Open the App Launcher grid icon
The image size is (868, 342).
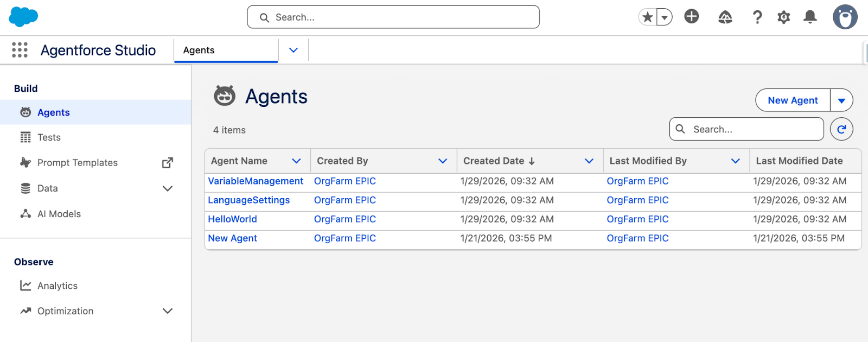point(20,50)
